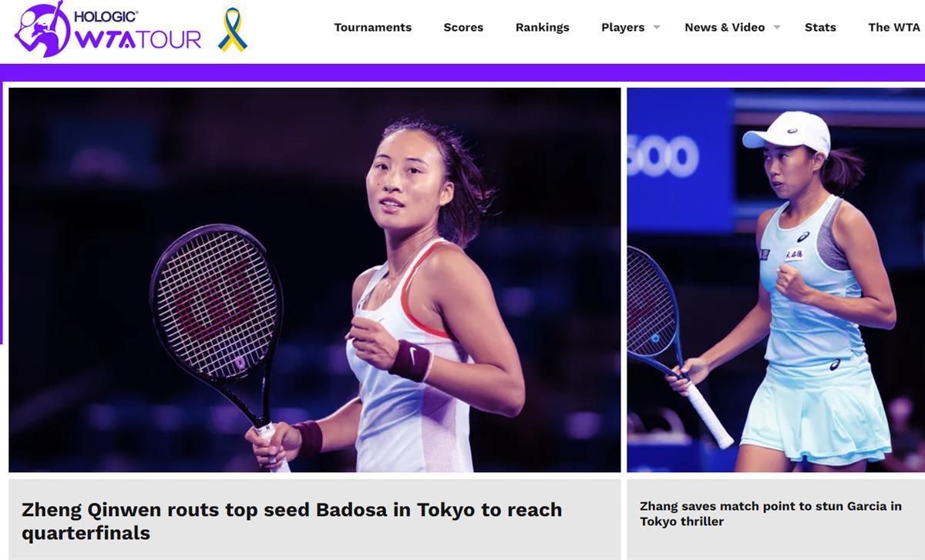This screenshot has height=560, width=925.
Task: Select the News & Video nav link
Action: pyautogui.click(x=725, y=27)
